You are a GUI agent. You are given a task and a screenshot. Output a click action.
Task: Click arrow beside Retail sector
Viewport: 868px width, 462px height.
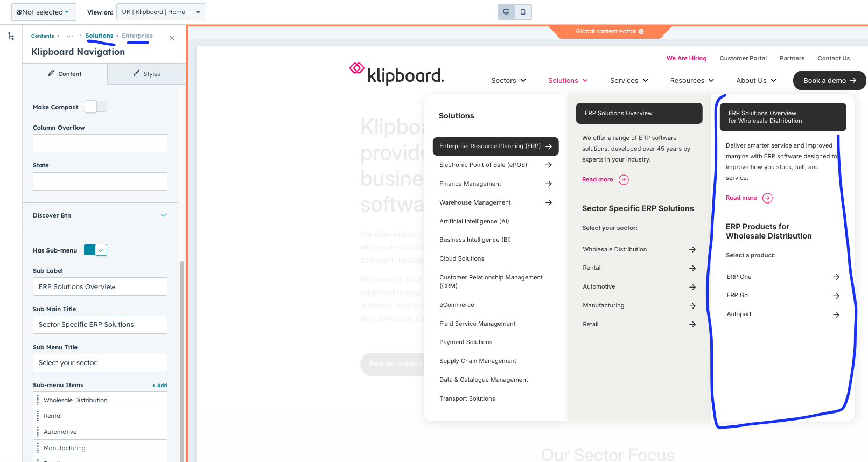click(692, 325)
